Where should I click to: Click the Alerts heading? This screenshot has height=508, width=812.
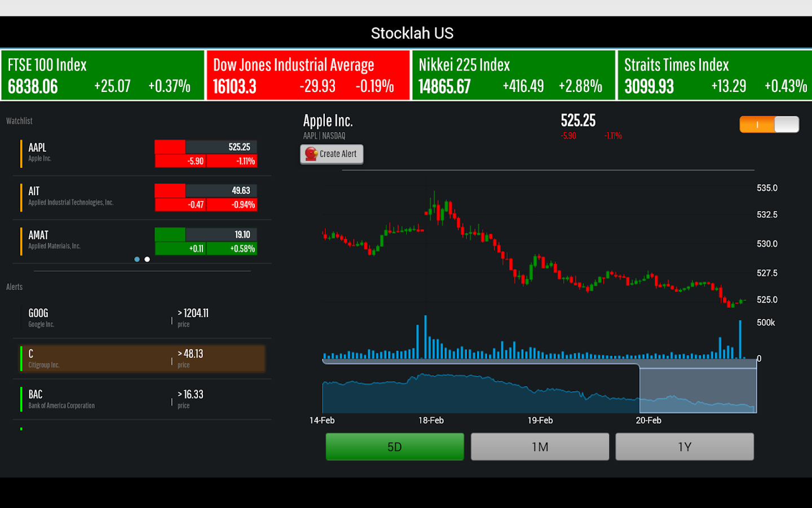click(15, 287)
